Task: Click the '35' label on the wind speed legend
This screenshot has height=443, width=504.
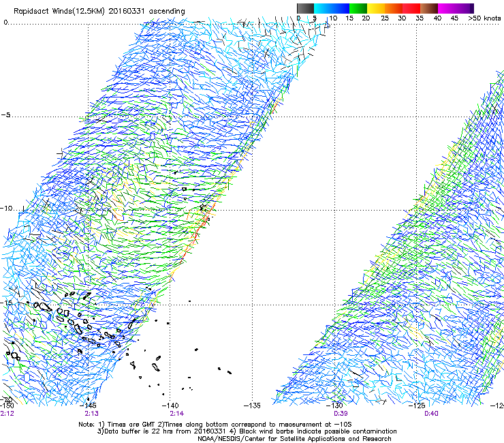Action: point(420,18)
